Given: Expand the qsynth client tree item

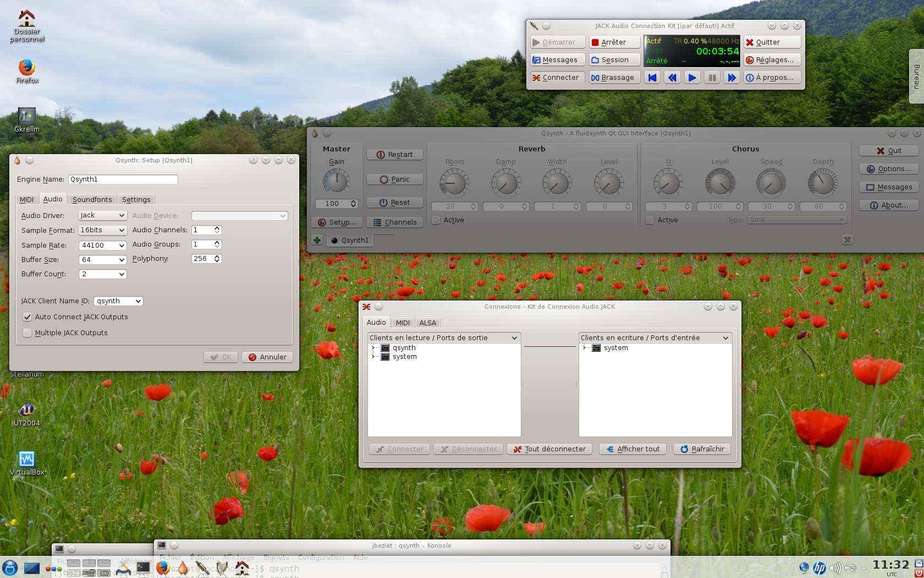Looking at the screenshot, I should 373,348.
